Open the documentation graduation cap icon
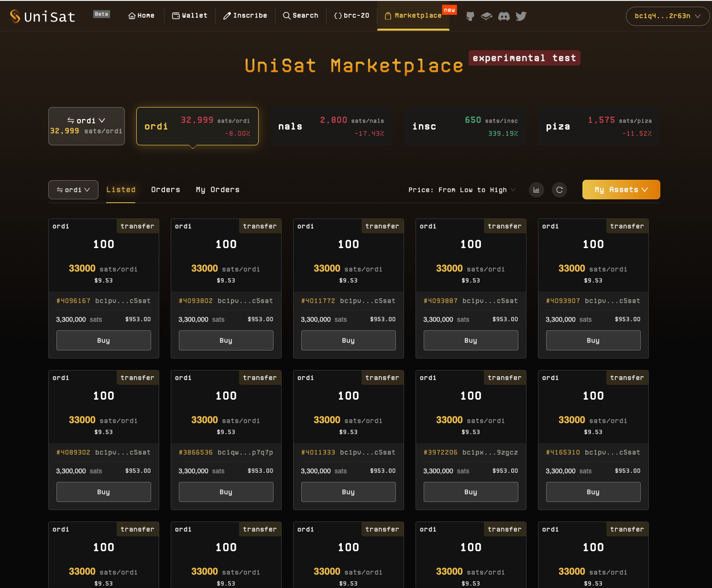 pos(486,16)
